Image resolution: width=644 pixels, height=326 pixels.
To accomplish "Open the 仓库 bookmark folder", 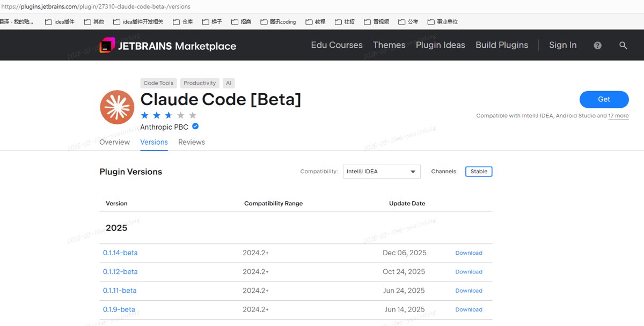I will point(182,22).
